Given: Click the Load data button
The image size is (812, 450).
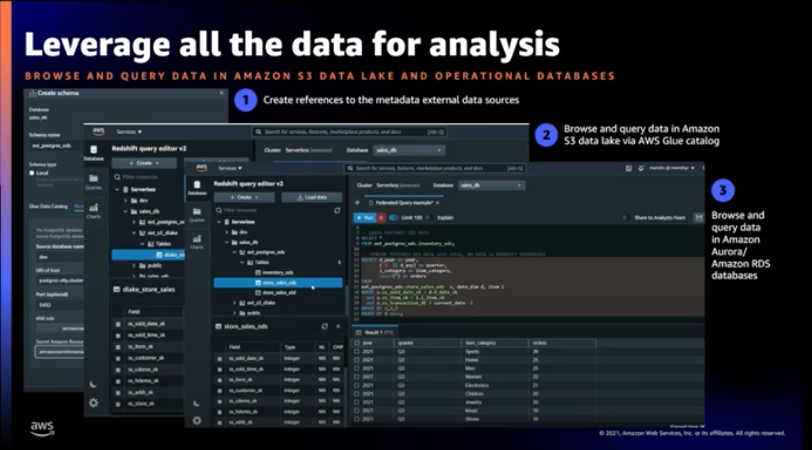Looking at the screenshot, I should tap(312, 197).
